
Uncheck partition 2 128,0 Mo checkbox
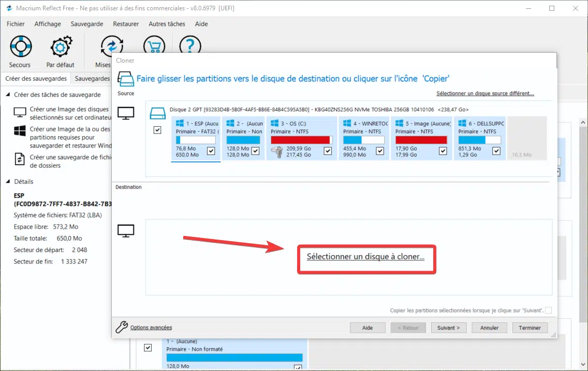255,151
